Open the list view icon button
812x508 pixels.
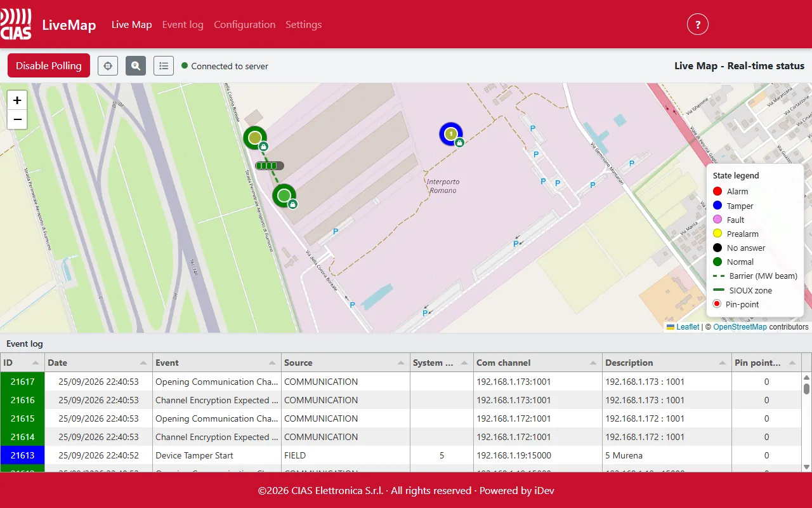[164, 65]
